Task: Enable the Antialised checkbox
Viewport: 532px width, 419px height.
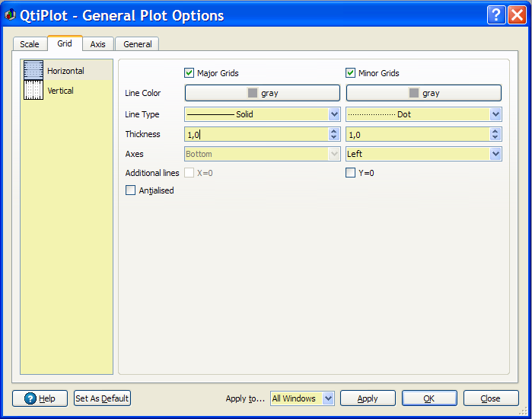Action: (x=131, y=190)
